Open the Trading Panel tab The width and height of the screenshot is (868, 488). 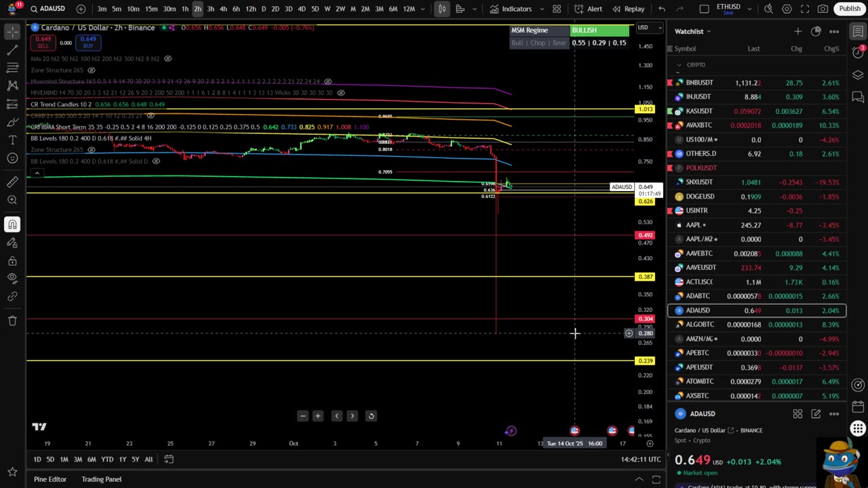click(102, 479)
